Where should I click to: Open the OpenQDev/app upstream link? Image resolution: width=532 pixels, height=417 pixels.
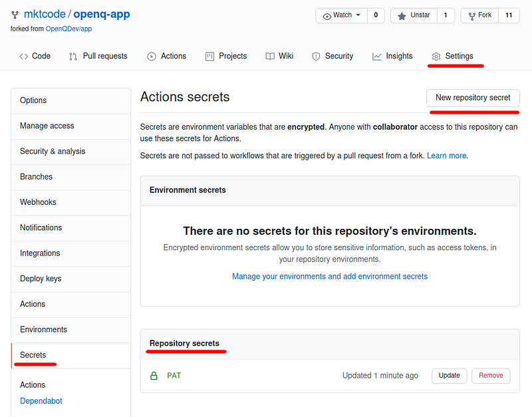coord(68,29)
